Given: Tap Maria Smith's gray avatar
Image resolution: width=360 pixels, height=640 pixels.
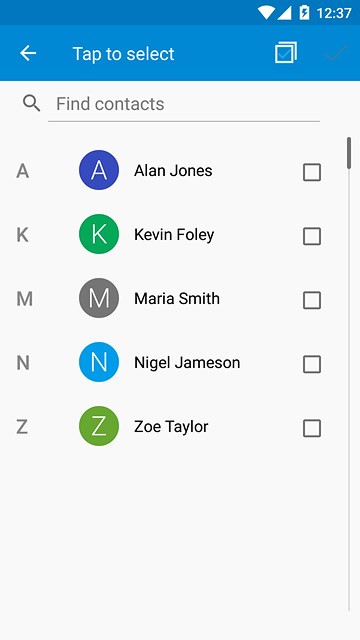Looking at the screenshot, I should (99, 298).
